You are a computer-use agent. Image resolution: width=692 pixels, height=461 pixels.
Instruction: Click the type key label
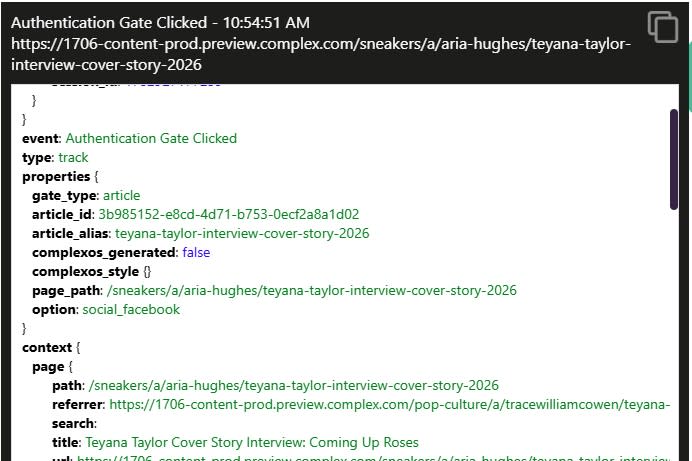(37, 157)
